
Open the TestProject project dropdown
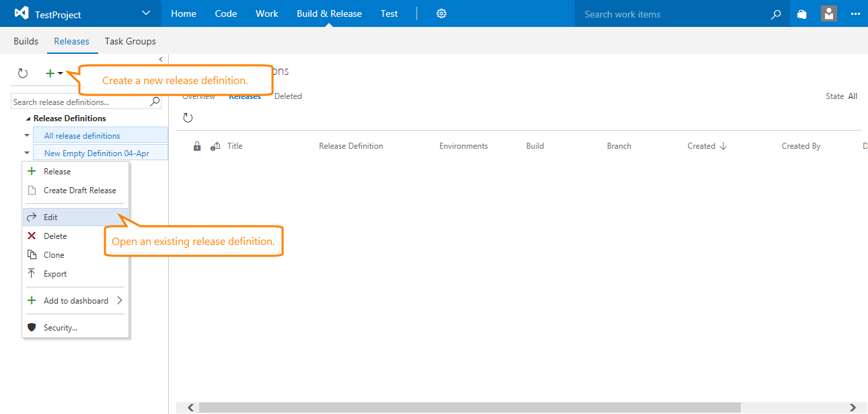point(147,13)
